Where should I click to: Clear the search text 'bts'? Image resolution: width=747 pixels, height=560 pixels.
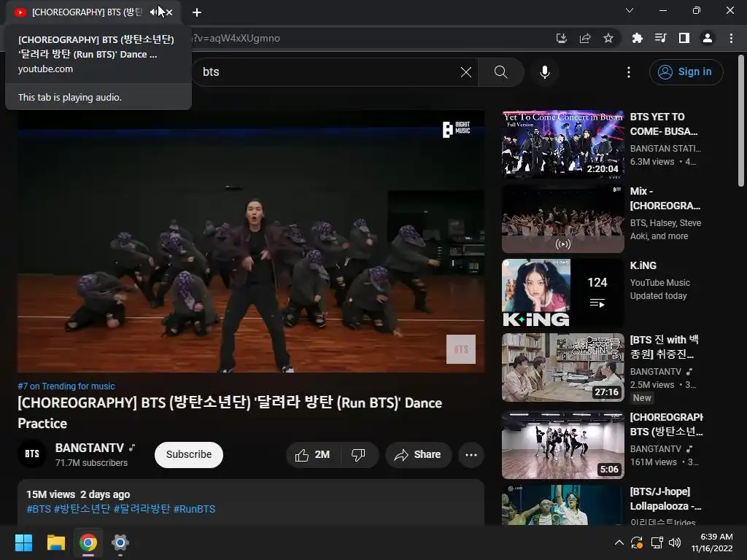pos(466,72)
